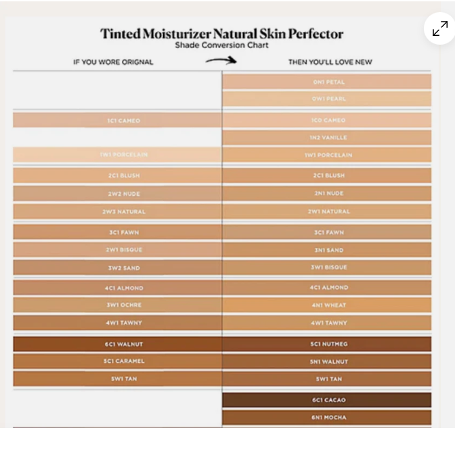Select original 3W2 Sand swatch
455x476 pixels.
point(117,267)
